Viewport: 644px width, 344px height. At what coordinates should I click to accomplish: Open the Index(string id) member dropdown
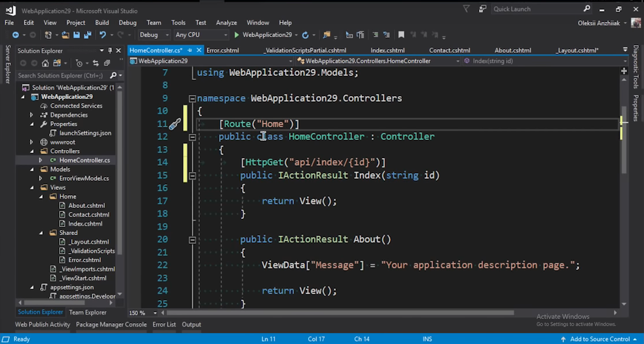(546, 61)
